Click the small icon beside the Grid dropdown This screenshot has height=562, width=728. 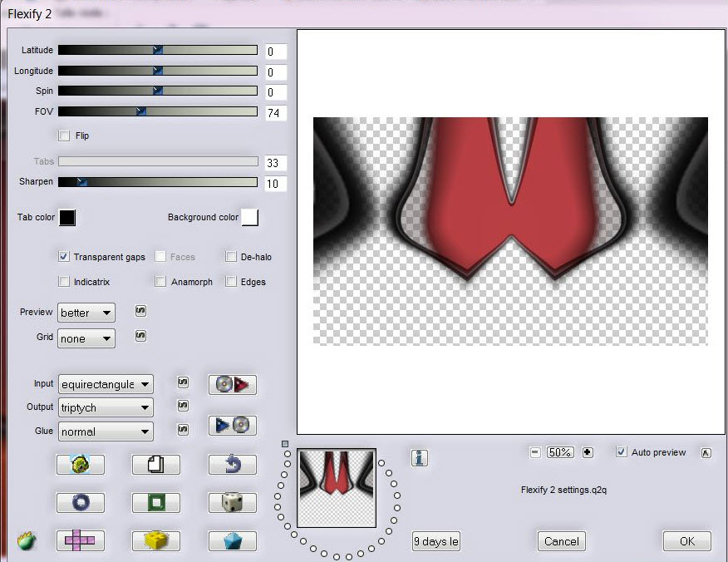pos(140,335)
